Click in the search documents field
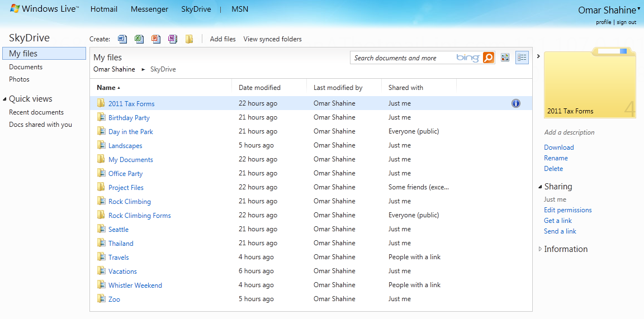The width and height of the screenshot is (644, 319). [402, 58]
